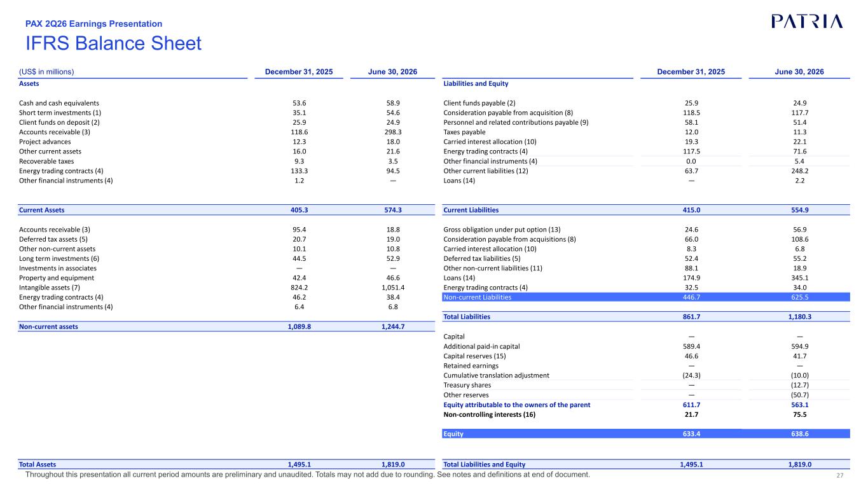Image resolution: width=868 pixels, height=488 pixels.
Task: Select 'Deferred tax liabilities (5)' label
Action: (482, 258)
